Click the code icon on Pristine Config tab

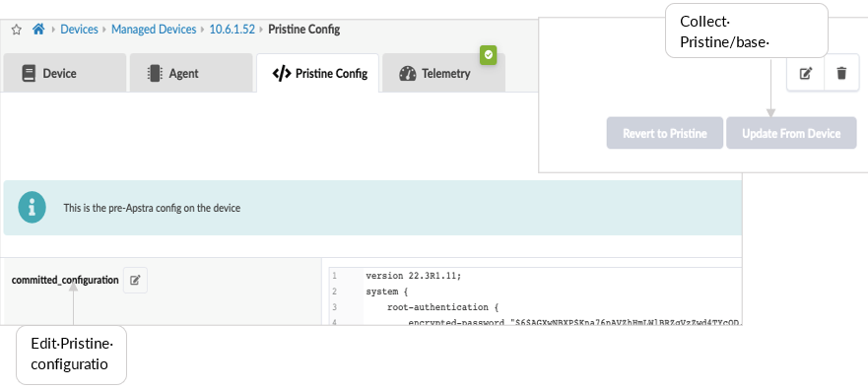pyautogui.click(x=282, y=73)
